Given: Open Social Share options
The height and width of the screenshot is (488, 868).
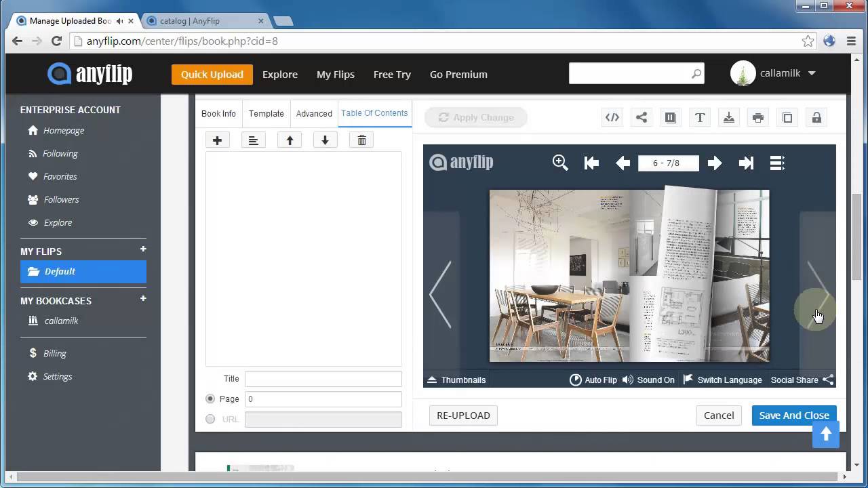Looking at the screenshot, I should pyautogui.click(x=802, y=380).
